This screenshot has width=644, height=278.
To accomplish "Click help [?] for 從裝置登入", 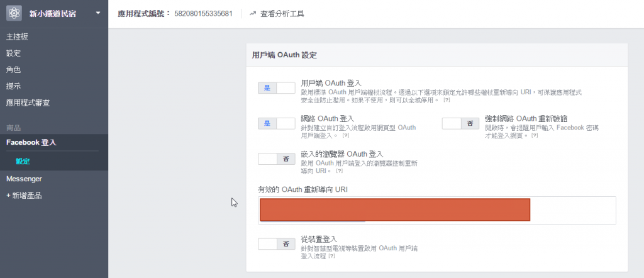I will [331, 256].
